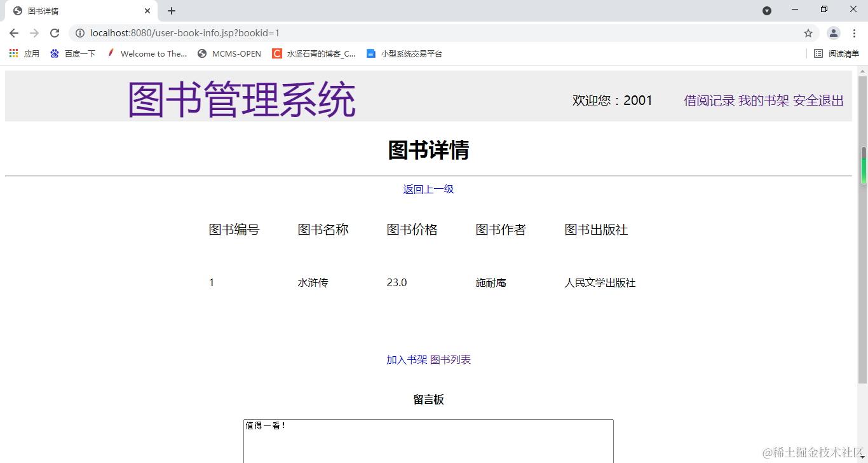
Task: Click 安全退出 to log out
Action: click(x=819, y=100)
